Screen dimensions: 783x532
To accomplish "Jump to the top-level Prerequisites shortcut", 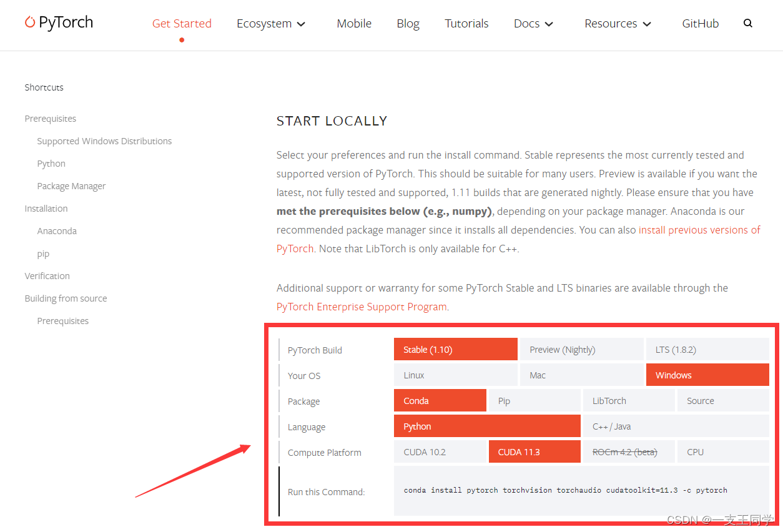I will (x=51, y=119).
